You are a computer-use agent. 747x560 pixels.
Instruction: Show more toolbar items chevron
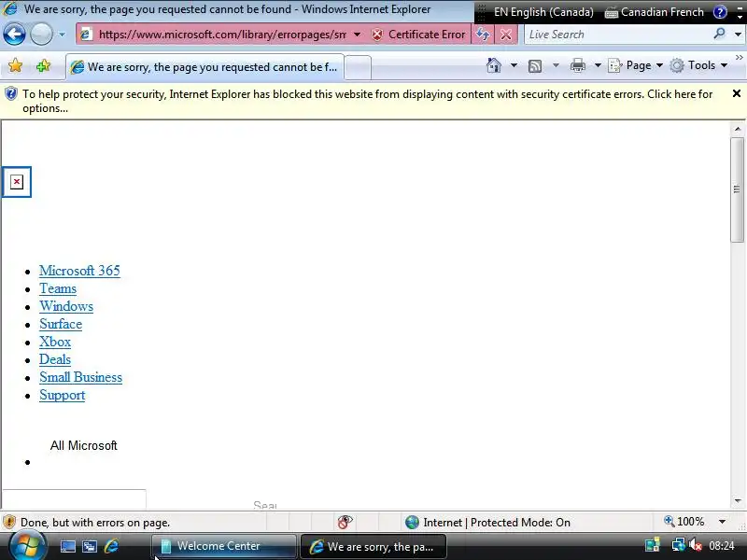click(739, 58)
